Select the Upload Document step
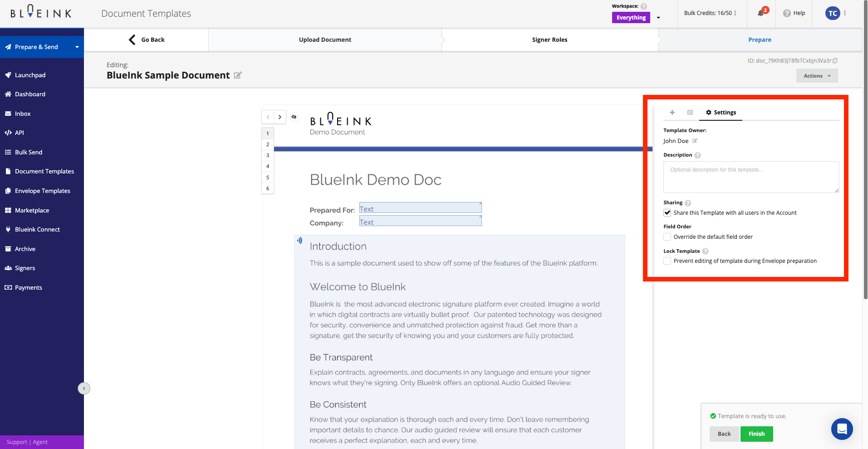 coord(325,40)
